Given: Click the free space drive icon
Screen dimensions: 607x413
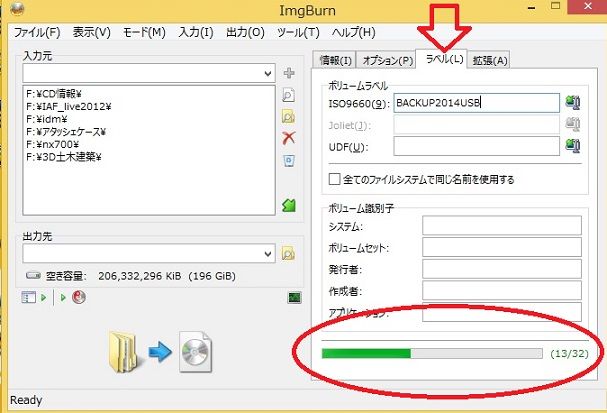Looking at the screenshot, I should (x=33, y=276).
